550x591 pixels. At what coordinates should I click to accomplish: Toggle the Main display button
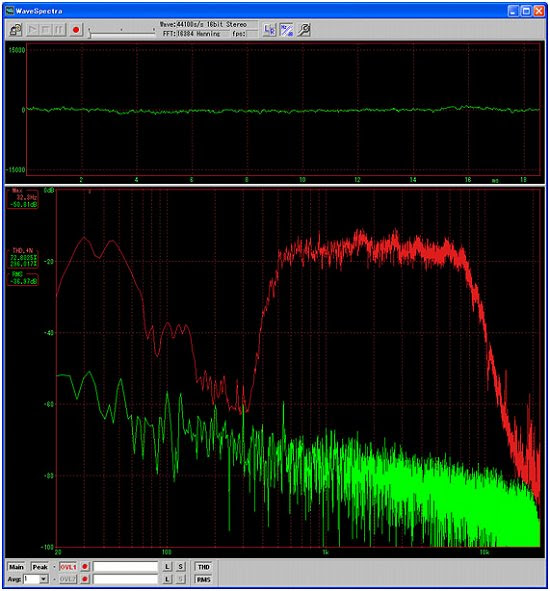pyautogui.click(x=16, y=567)
